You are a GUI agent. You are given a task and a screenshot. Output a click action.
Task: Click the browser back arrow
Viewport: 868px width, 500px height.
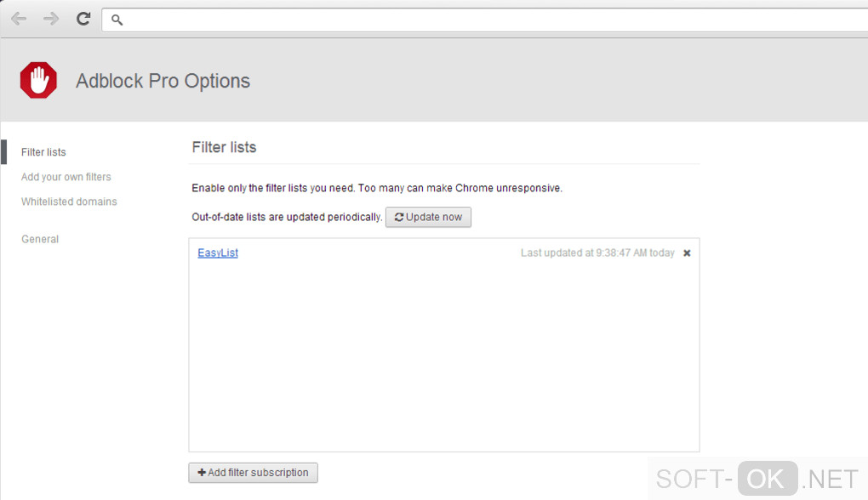(x=19, y=19)
